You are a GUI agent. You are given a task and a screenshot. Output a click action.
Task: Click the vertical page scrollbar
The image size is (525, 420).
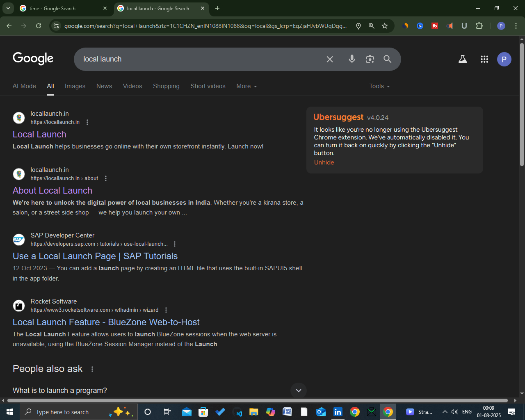(522, 105)
